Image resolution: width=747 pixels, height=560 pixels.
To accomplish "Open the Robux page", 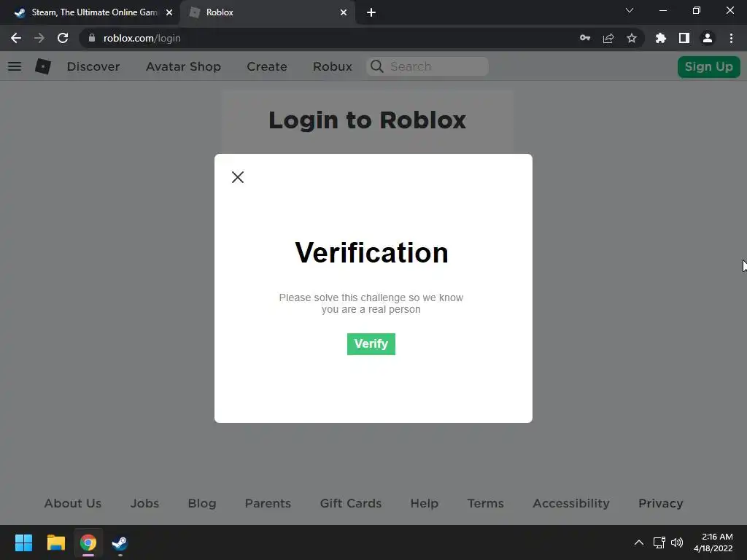I will (x=333, y=66).
